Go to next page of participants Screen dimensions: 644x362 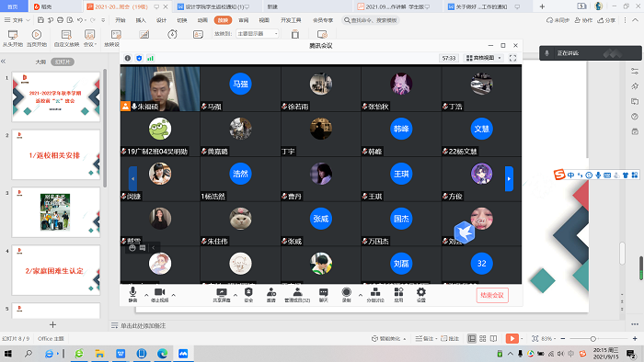[509, 179]
